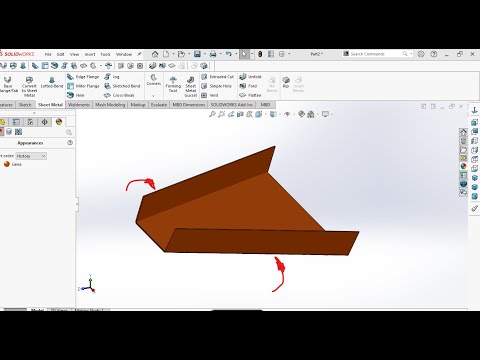
Task: Select the Rip tool
Action: [286, 82]
